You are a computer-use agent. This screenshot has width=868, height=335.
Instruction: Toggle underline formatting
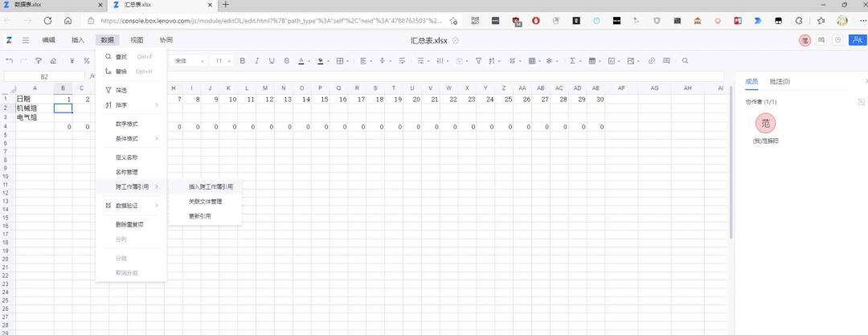[272, 61]
